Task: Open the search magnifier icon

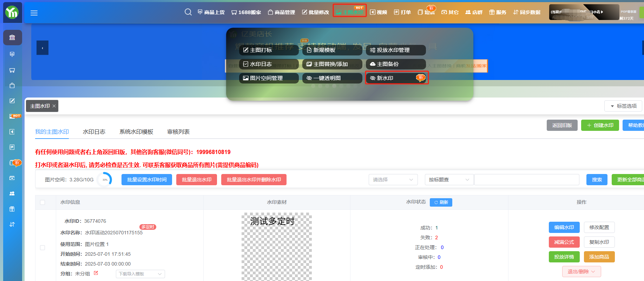Action: 188,12
